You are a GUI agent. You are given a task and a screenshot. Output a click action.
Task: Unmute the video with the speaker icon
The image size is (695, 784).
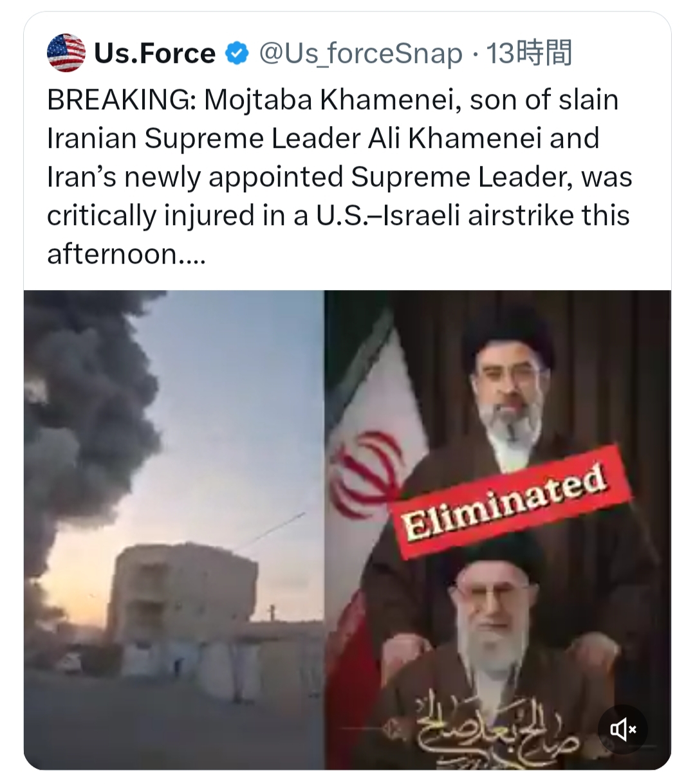tap(623, 729)
